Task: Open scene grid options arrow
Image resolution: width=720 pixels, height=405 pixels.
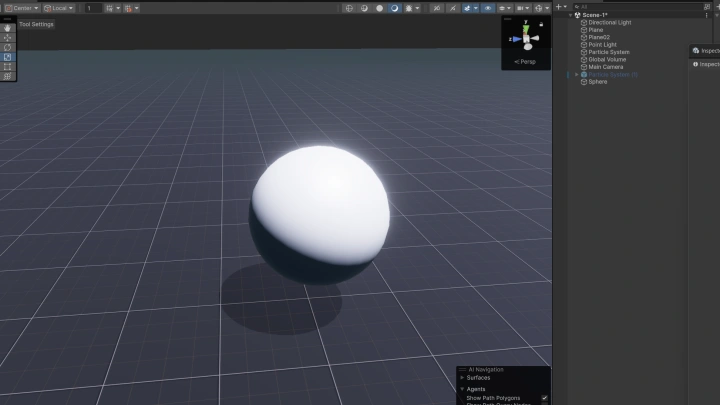Action: coord(509,8)
